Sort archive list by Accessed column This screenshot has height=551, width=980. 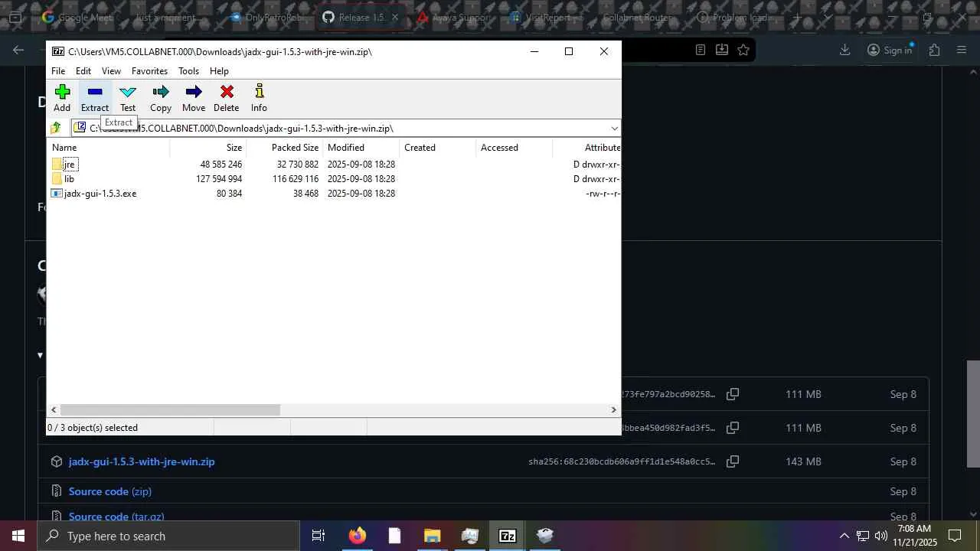pyautogui.click(x=514, y=148)
